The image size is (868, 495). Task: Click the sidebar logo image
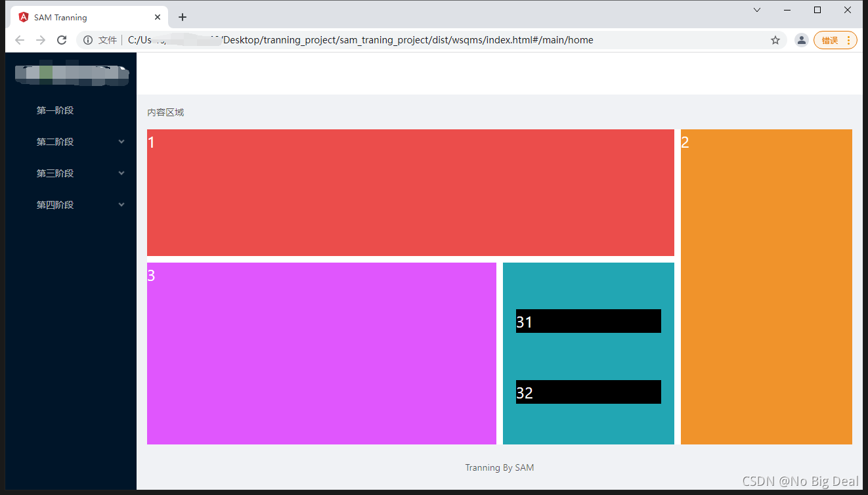tap(72, 73)
